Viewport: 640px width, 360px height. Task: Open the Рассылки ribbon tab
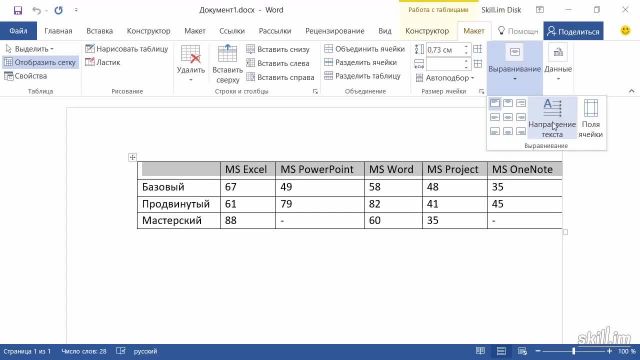(275, 31)
